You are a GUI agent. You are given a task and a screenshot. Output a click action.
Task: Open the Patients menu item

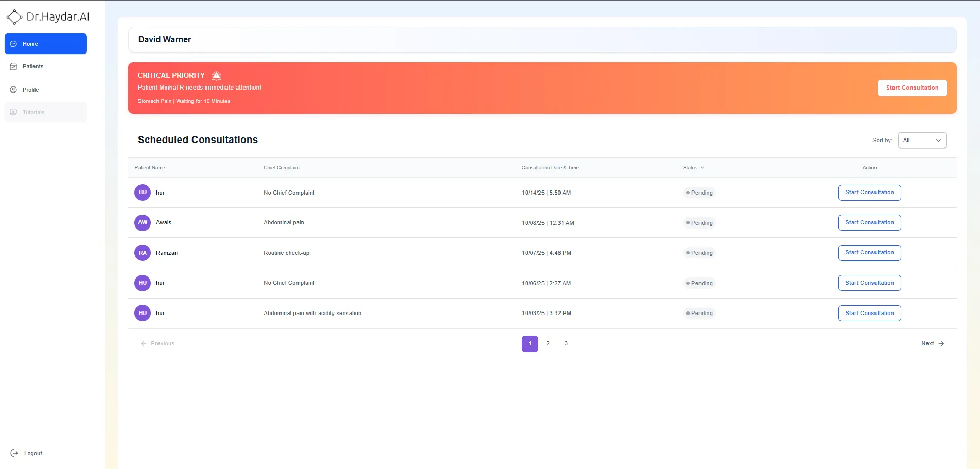46,66
